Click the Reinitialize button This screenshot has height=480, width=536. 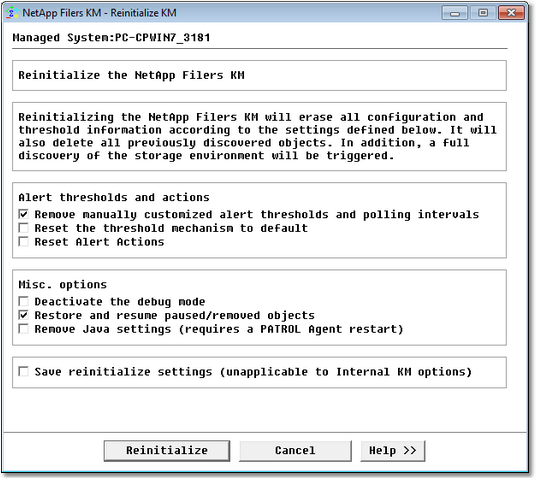tap(167, 451)
